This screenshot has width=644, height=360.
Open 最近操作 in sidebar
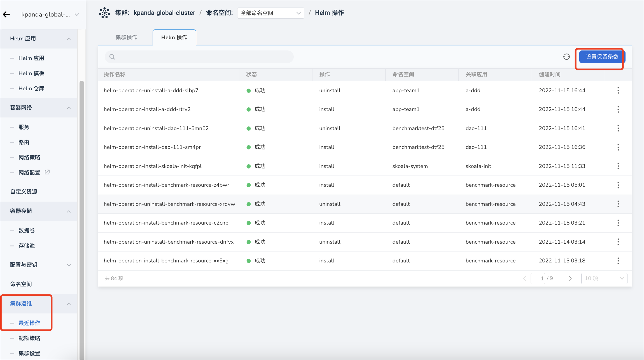pyautogui.click(x=29, y=323)
